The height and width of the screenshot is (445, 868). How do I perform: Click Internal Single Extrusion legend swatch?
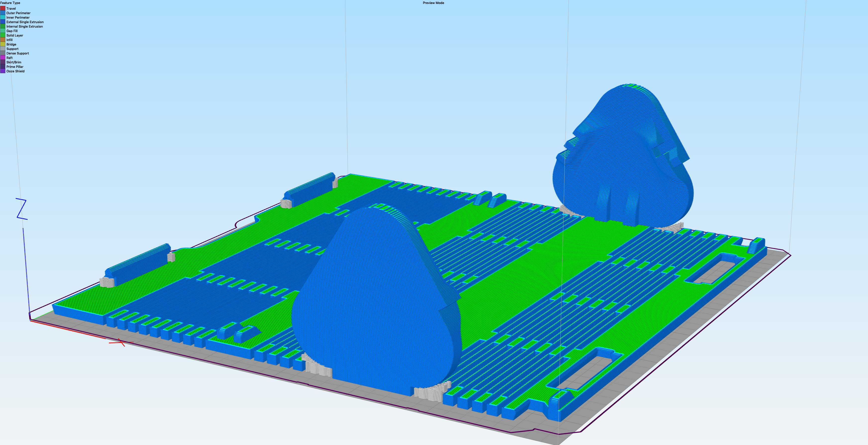pos(3,26)
